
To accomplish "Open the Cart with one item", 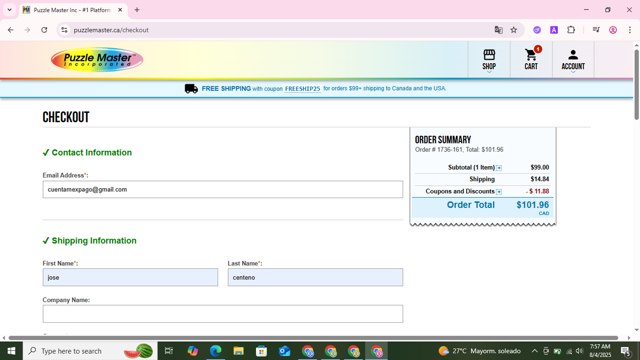I will click(x=531, y=60).
